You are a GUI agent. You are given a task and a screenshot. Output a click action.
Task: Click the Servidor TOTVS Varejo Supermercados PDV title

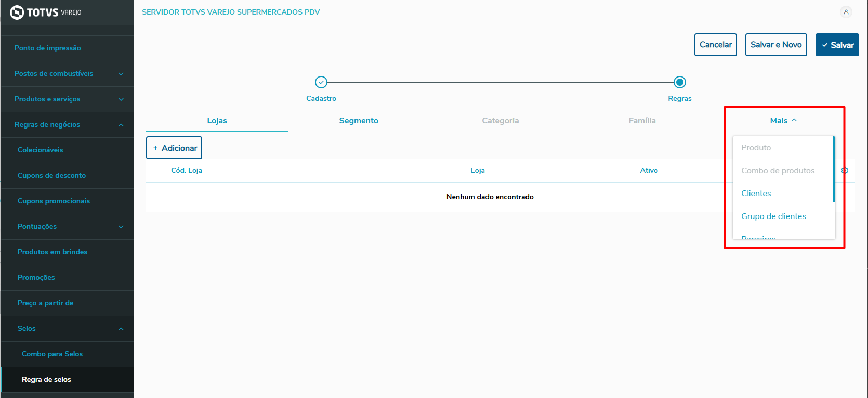coord(231,12)
